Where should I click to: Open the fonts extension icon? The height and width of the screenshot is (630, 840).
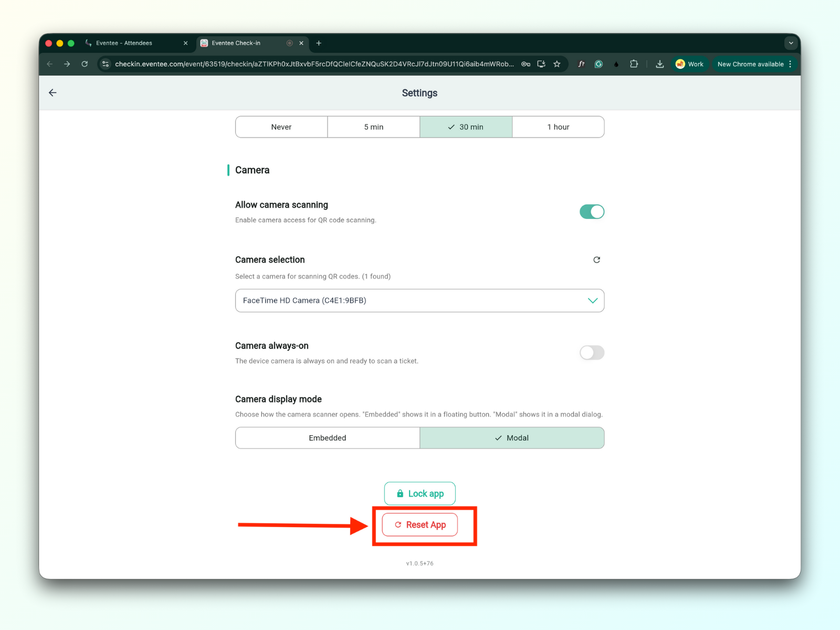[581, 64]
